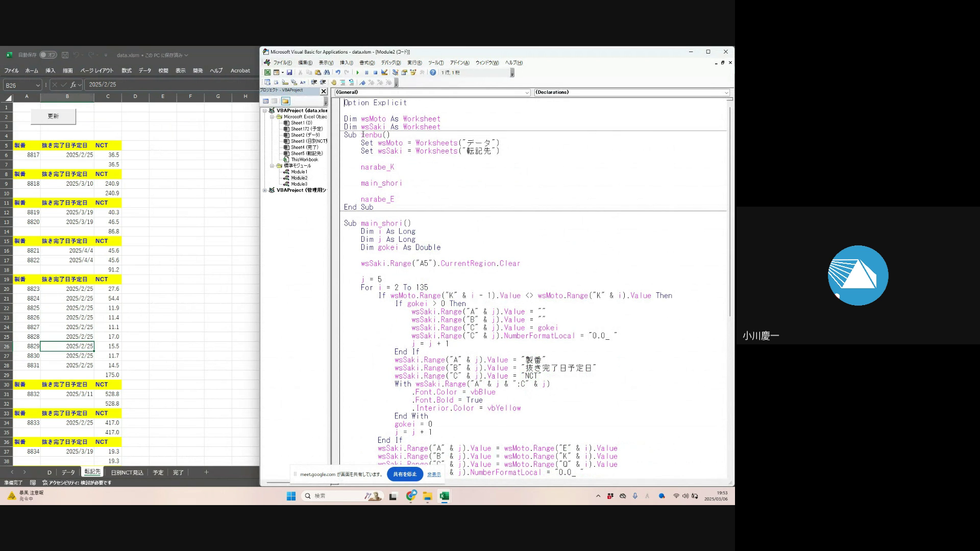Expand the VBAProject (管理用シ tree node
Screen dimensions: 980x551
(x=265, y=190)
